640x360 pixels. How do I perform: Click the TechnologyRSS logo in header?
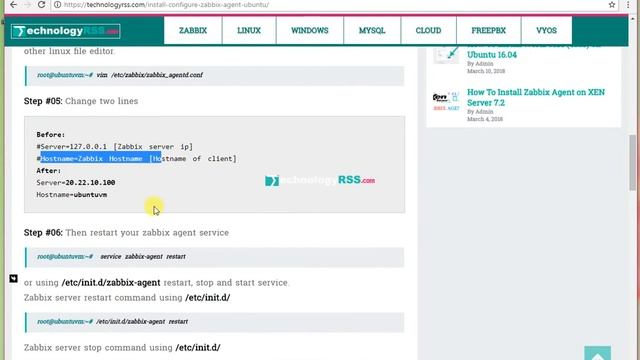[66, 31]
